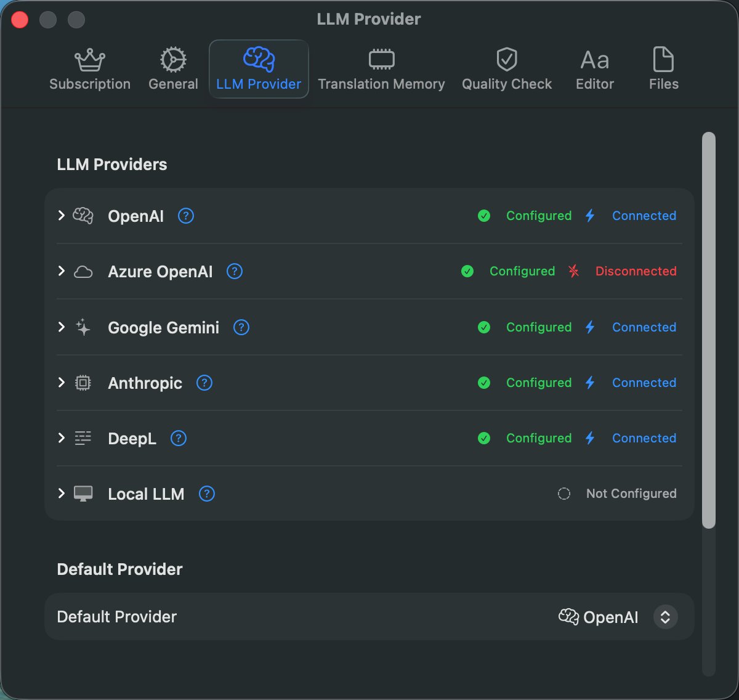Click the Azure OpenAI cloud icon
The height and width of the screenshot is (700, 739).
(x=83, y=272)
